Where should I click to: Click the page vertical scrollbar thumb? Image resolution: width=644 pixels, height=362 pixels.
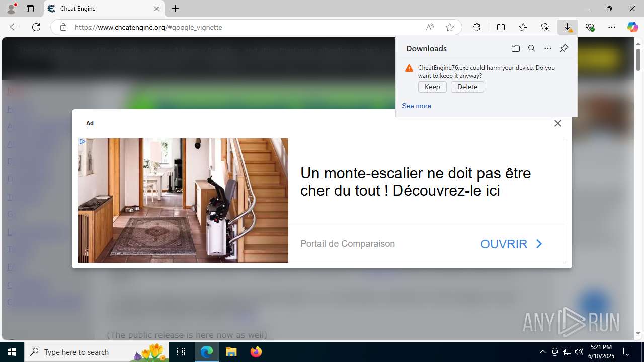point(638,59)
